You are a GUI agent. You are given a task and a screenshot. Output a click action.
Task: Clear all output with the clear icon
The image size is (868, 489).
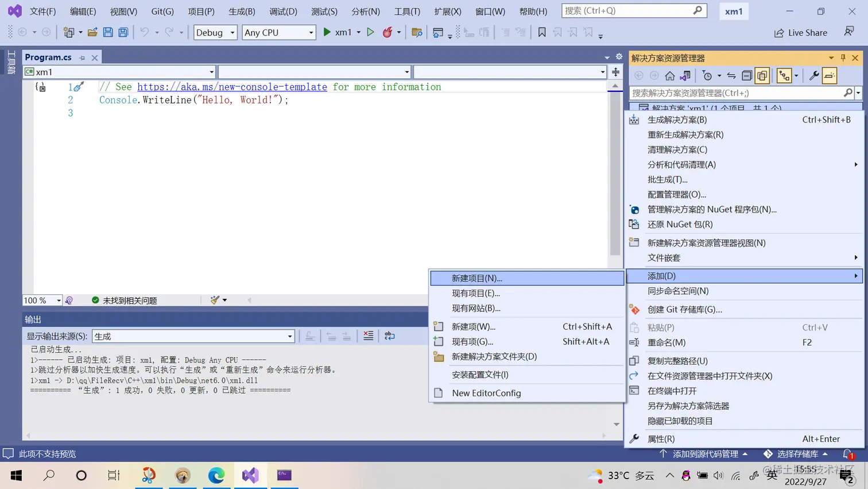click(x=369, y=336)
